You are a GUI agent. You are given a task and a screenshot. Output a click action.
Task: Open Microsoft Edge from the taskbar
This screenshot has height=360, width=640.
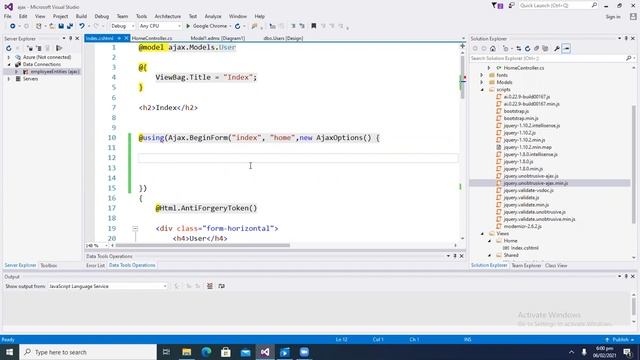(206, 352)
